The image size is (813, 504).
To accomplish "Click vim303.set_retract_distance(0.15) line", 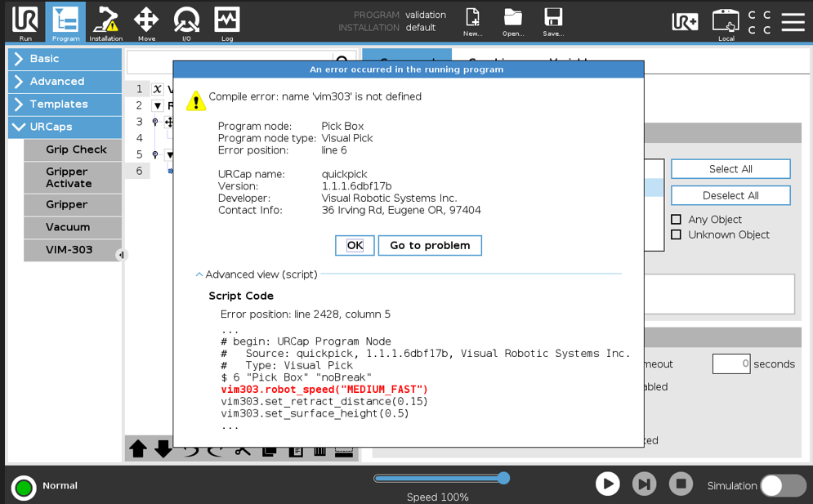I will (x=324, y=401).
